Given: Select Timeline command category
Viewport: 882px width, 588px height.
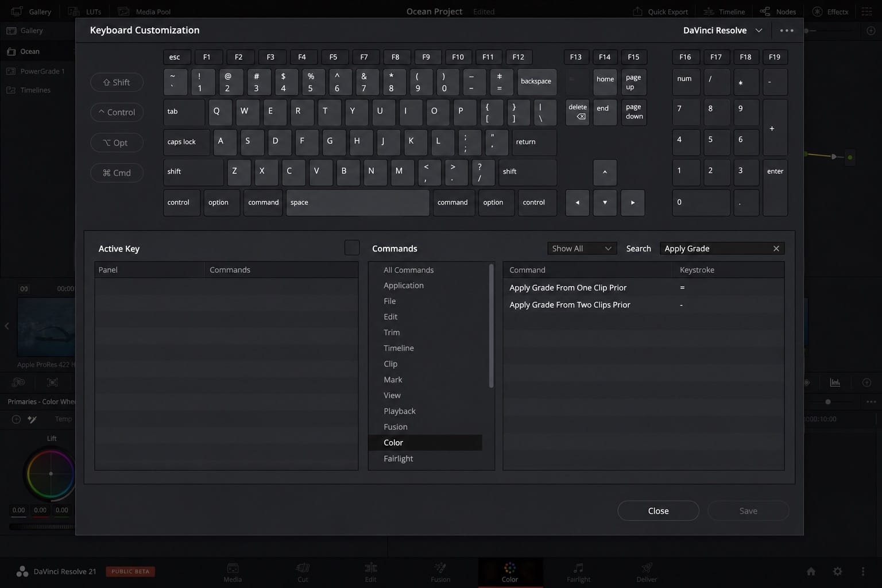Looking at the screenshot, I should pyautogui.click(x=425, y=348).
